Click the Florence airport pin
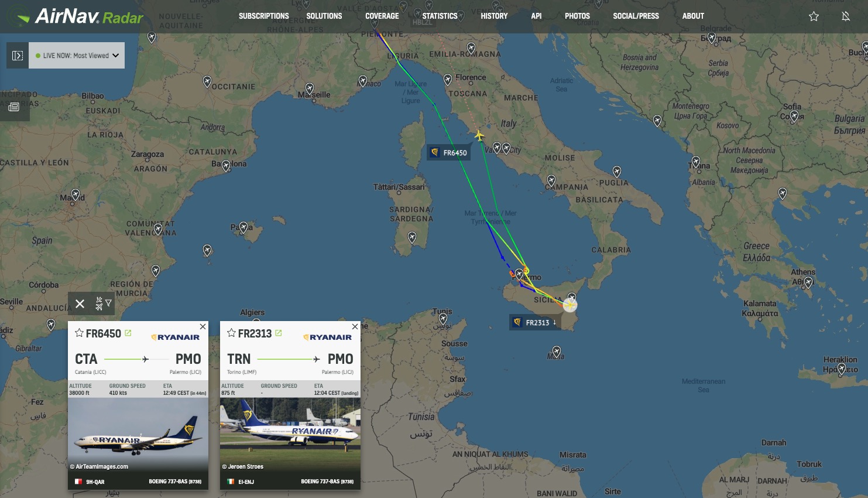The height and width of the screenshot is (498, 868). pyautogui.click(x=448, y=79)
